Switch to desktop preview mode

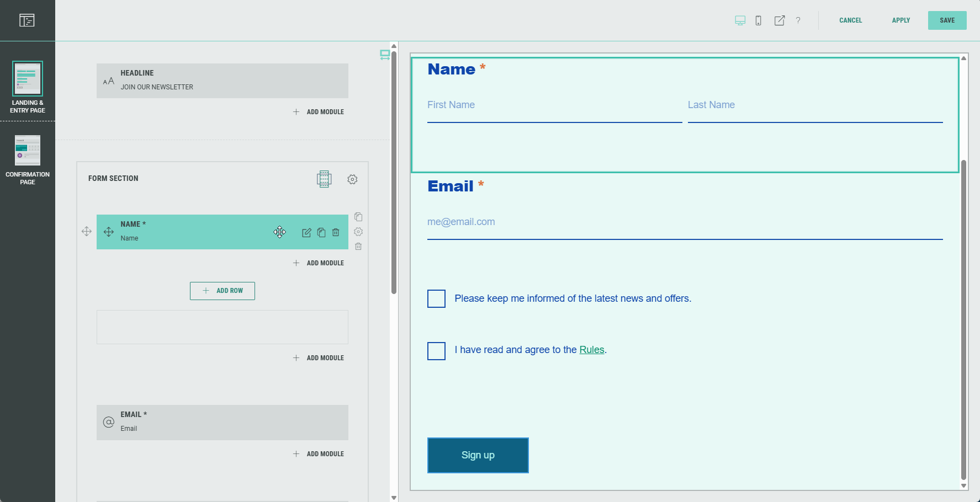[740, 20]
